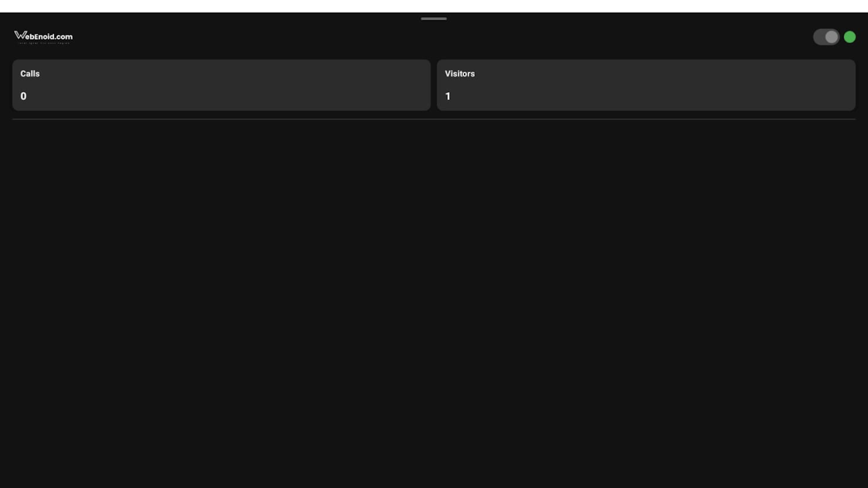Click the horizontal divider below the cards
The width and height of the screenshot is (868, 488).
(434, 120)
